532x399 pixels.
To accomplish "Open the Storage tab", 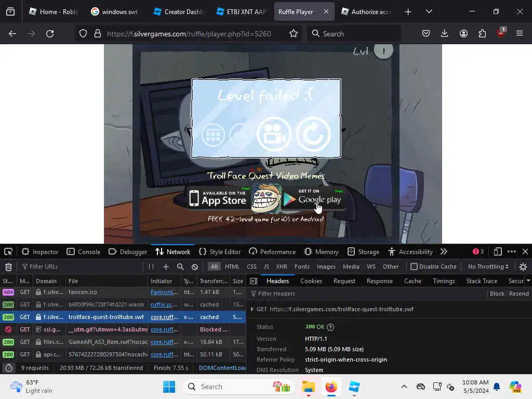I will tap(364, 252).
